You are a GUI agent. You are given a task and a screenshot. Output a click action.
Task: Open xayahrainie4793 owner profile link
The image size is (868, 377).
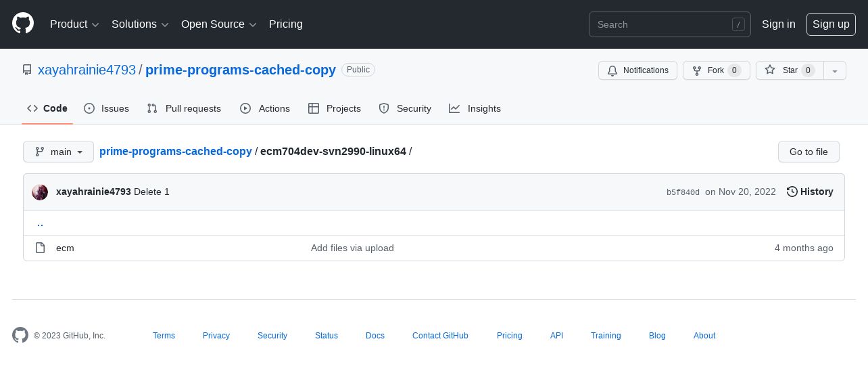87,70
